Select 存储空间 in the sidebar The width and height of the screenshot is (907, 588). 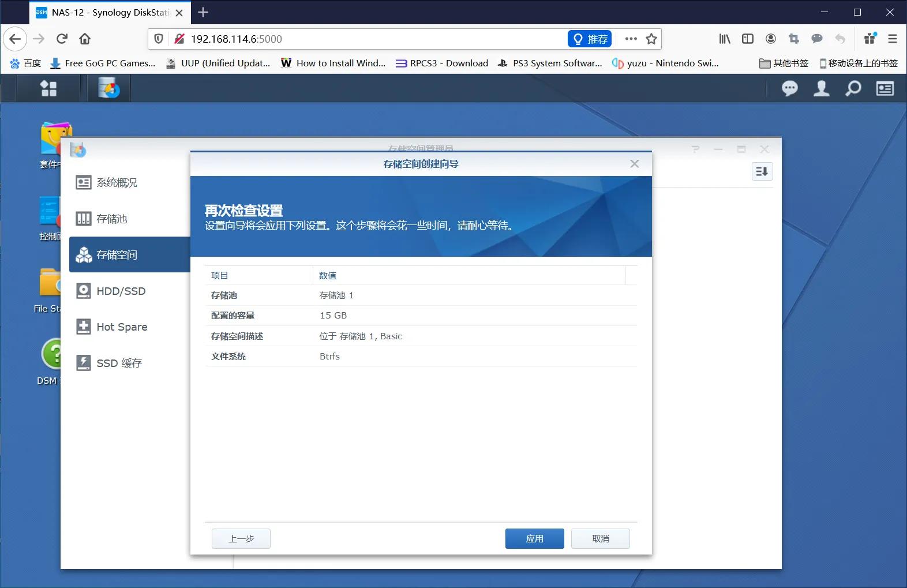click(x=130, y=254)
